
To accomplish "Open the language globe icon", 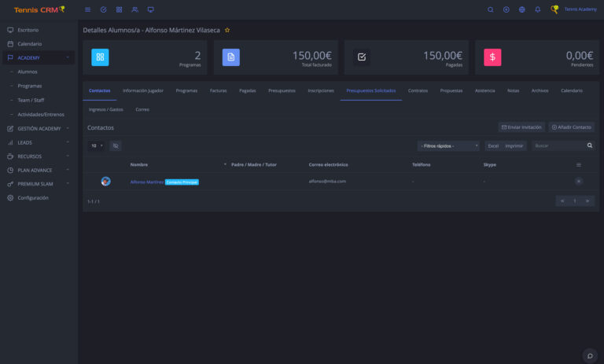I will click(x=522, y=9).
